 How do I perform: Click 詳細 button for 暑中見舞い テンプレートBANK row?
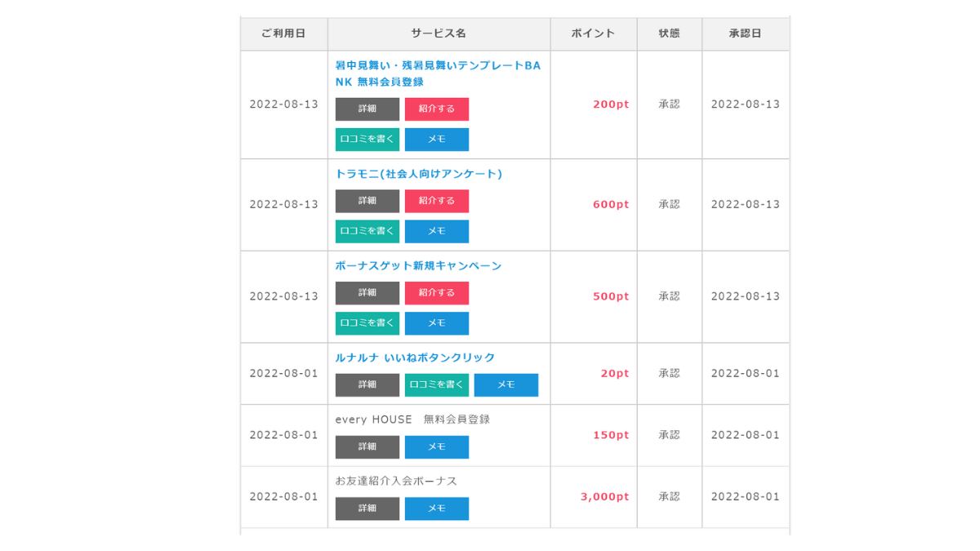tap(367, 109)
